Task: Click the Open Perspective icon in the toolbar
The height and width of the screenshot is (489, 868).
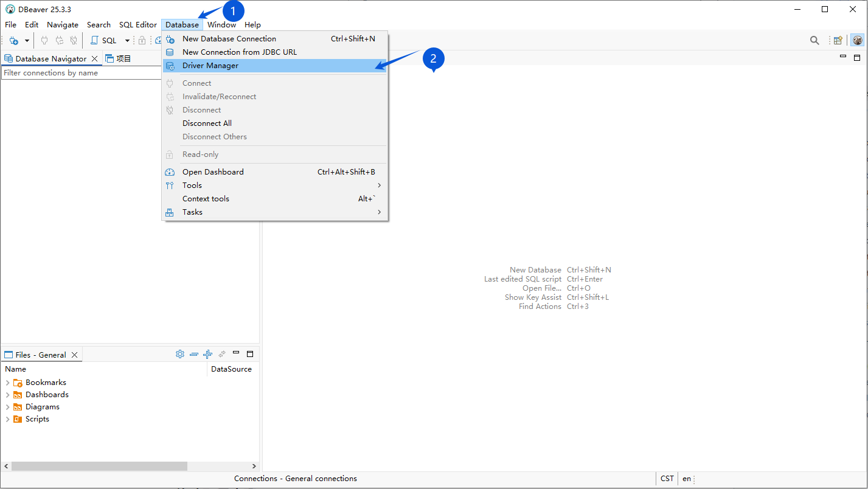Action: pyautogui.click(x=838, y=41)
